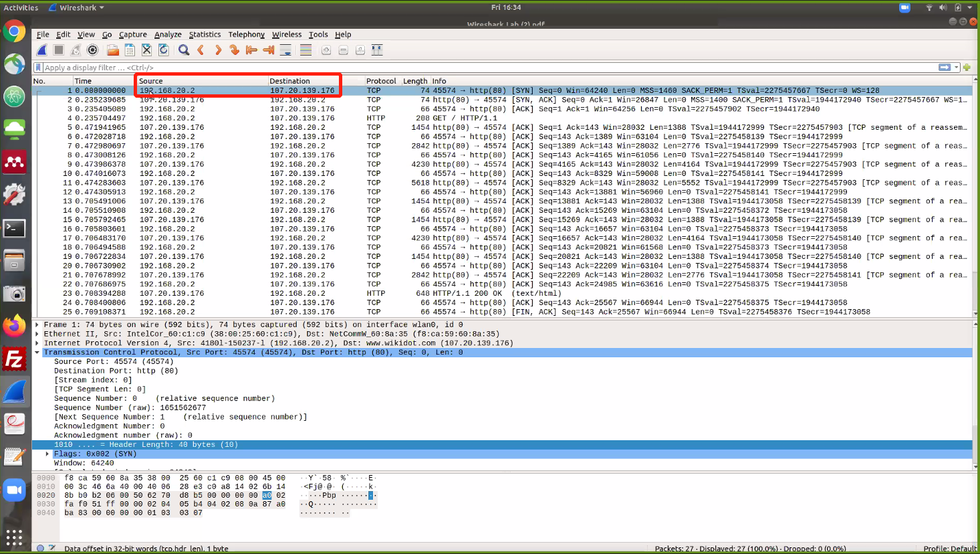Restart the current capture
The width and height of the screenshot is (980, 554).
[76, 50]
